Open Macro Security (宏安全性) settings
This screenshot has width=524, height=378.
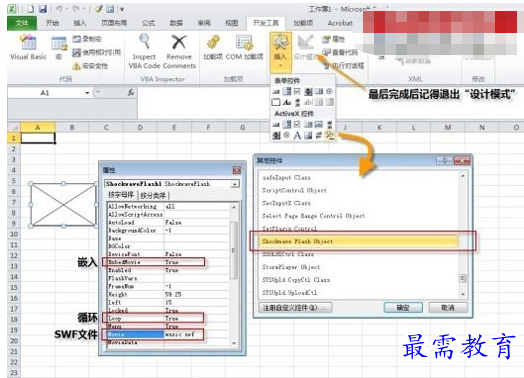pyautogui.click(x=90, y=66)
